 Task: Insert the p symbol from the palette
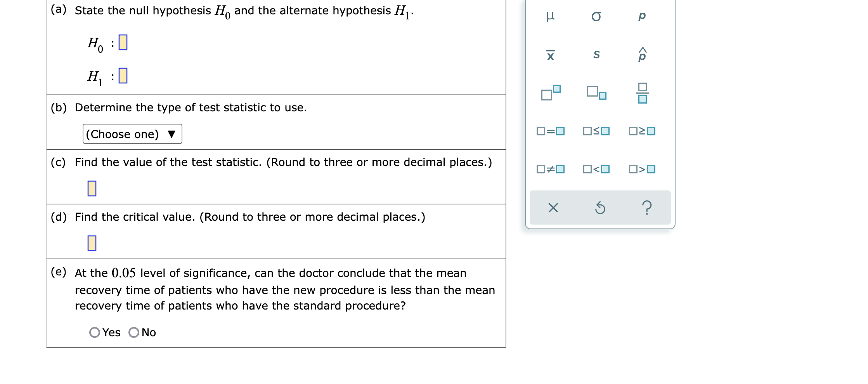click(x=642, y=16)
